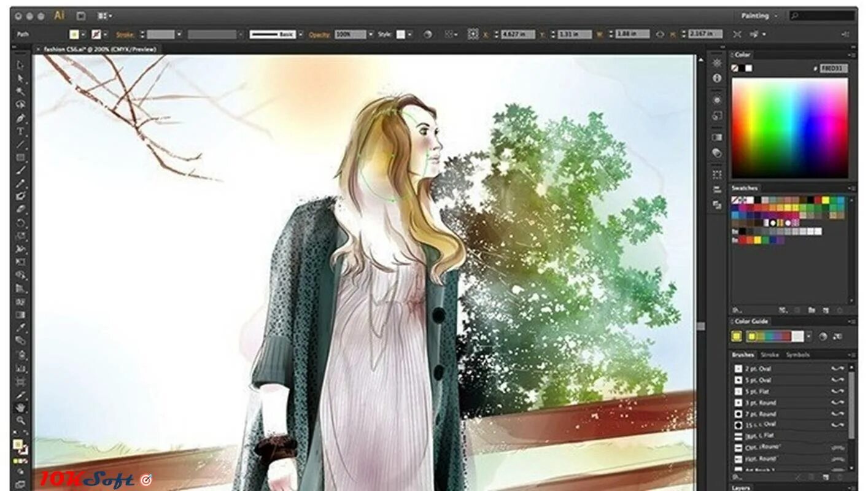Select the Scale tool

[21, 236]
